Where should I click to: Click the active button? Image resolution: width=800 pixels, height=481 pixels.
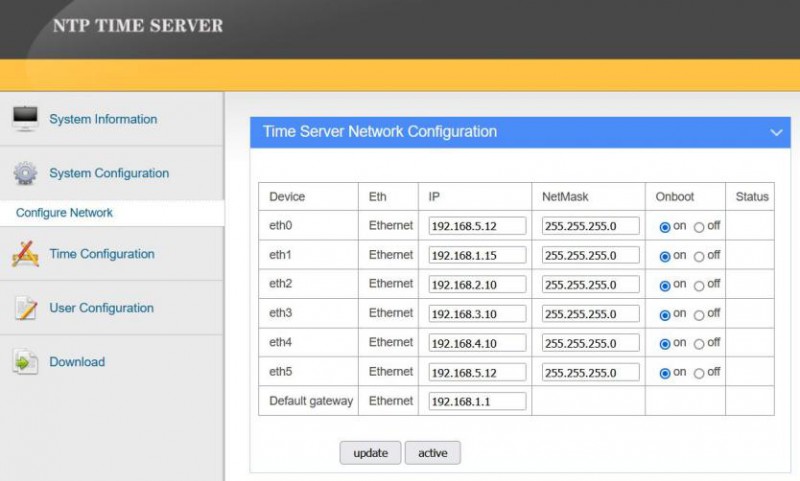tap(433, 453)
